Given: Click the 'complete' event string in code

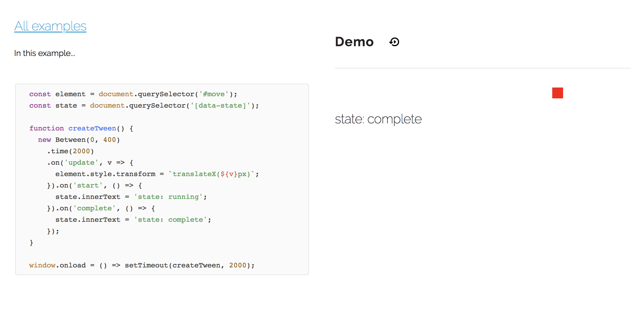Looking at the screenshot, I should coord(94,208).
